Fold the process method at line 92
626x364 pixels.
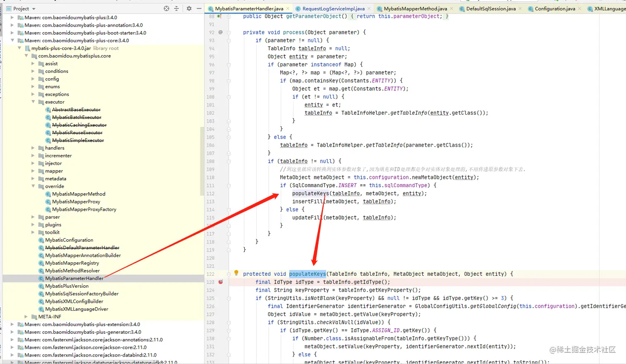(229, 32)
